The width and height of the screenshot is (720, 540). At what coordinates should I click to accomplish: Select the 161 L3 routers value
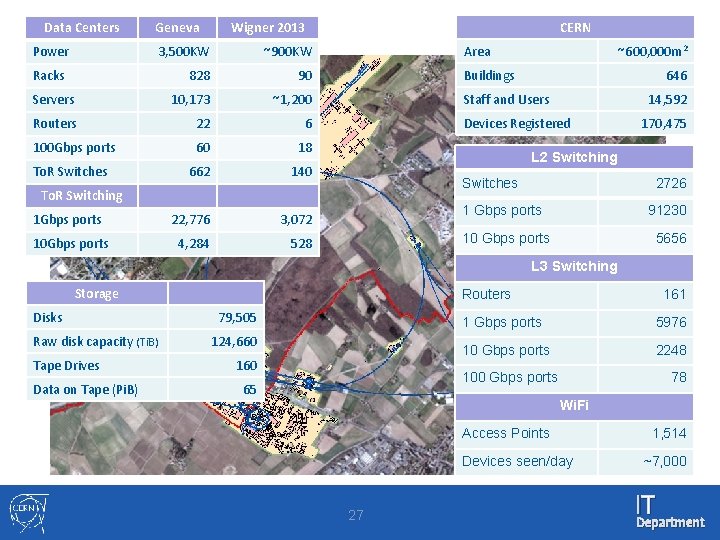675,294
